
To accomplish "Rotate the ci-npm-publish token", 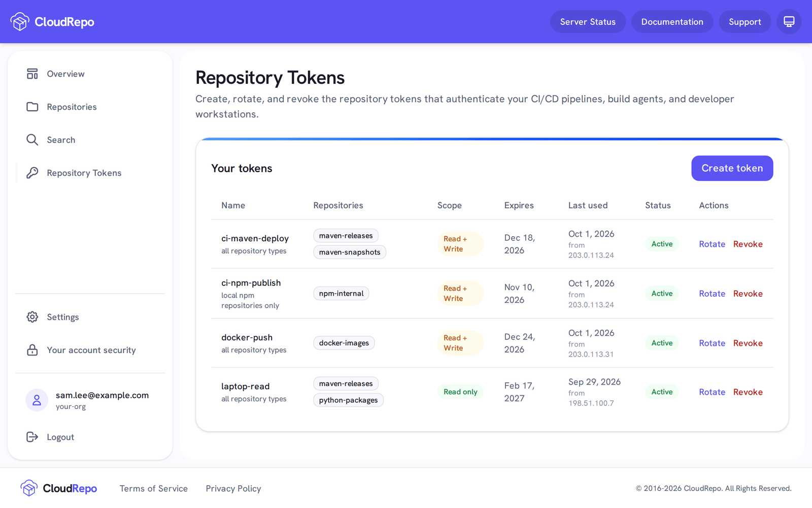I will pos(712,294).
